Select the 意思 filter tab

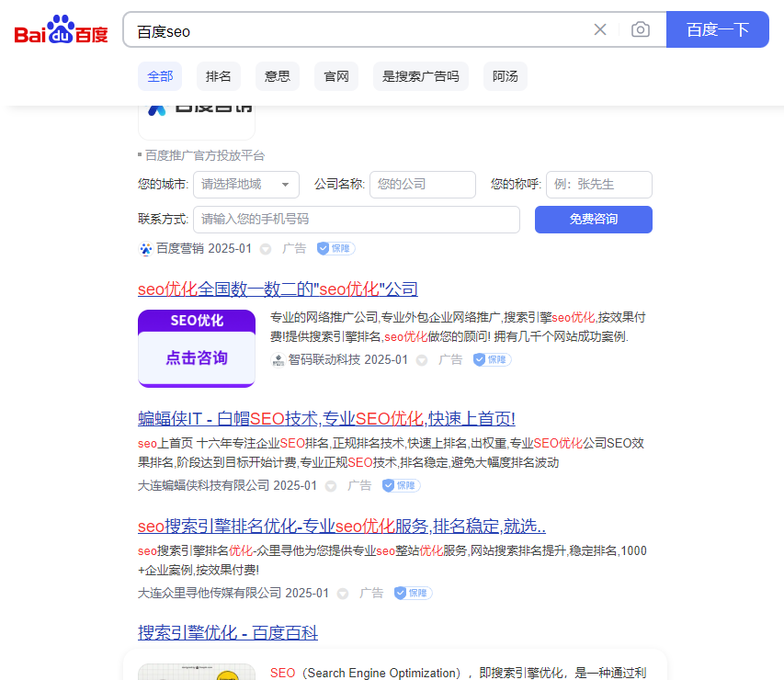(278, 76)
